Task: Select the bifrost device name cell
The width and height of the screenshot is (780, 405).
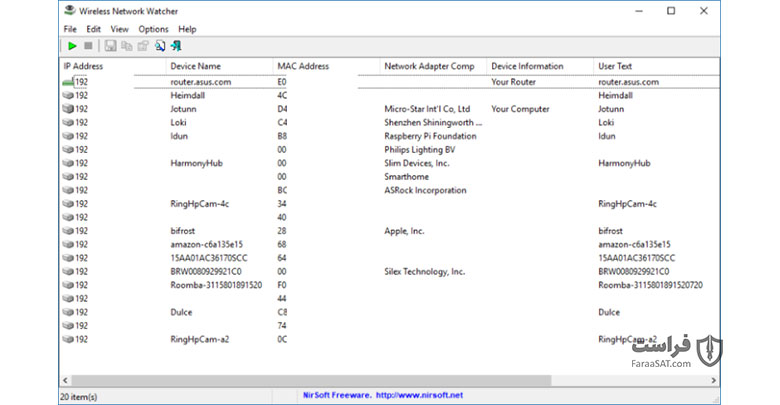Action: pyautogui.click(x=183, y=231)
